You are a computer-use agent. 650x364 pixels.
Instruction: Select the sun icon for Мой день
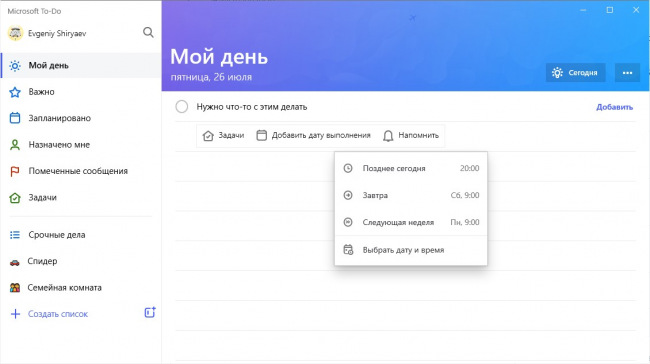pyautogui.click(x=15, y=66)
